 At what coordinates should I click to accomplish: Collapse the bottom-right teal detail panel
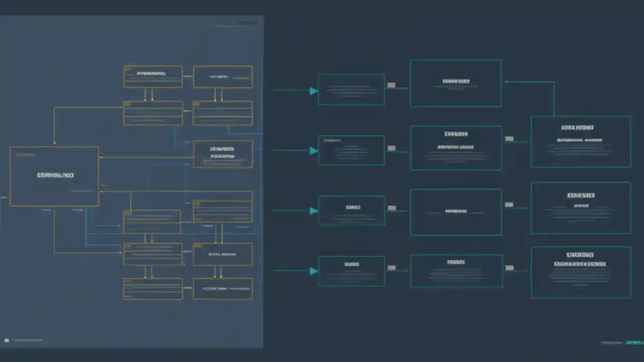(x=580, y=271)
